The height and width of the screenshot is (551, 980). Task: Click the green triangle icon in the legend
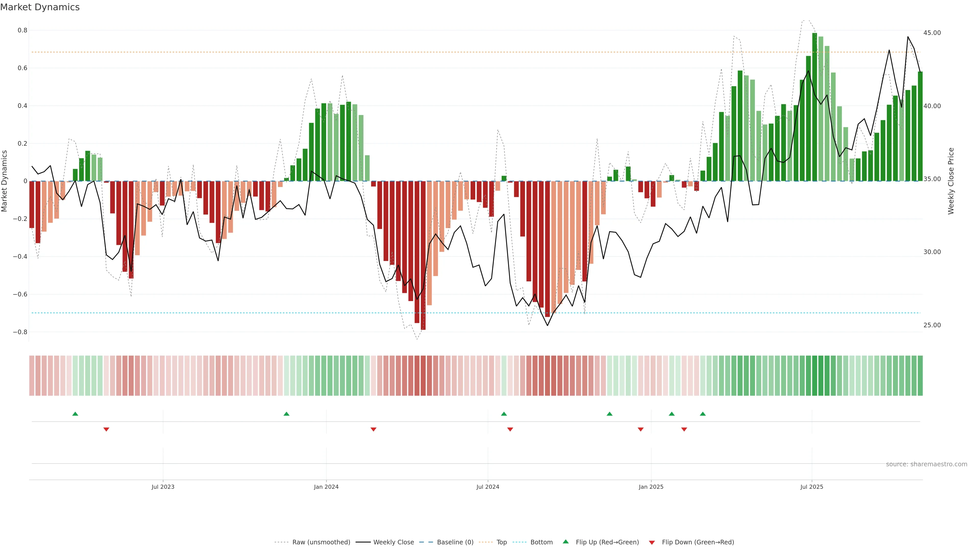[566, 542]
